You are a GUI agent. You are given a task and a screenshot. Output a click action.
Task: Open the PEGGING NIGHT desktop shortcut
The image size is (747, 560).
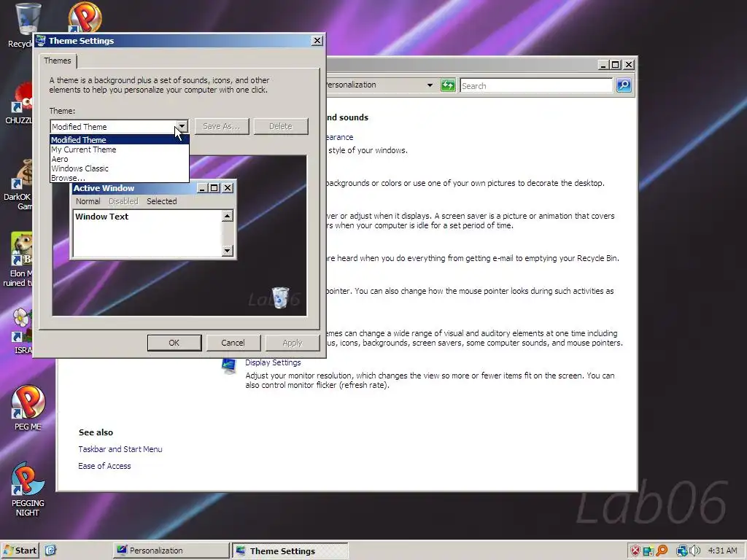(x=28, y=489)
